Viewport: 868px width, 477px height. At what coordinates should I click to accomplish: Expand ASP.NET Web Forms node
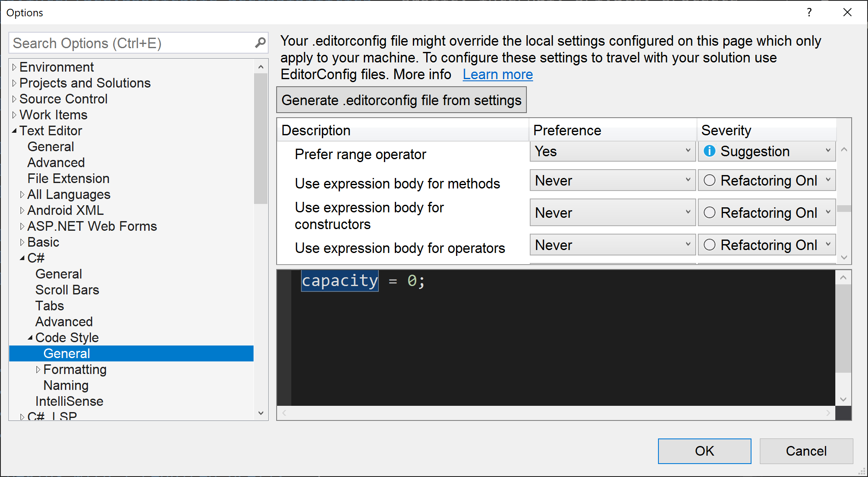click(22, 226)
